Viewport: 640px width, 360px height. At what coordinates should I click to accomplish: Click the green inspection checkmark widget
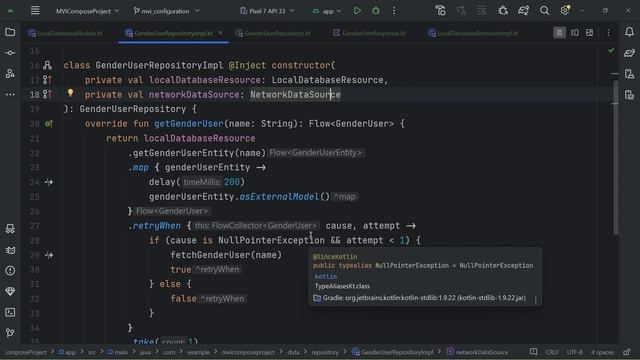click(x=611, y=51)
